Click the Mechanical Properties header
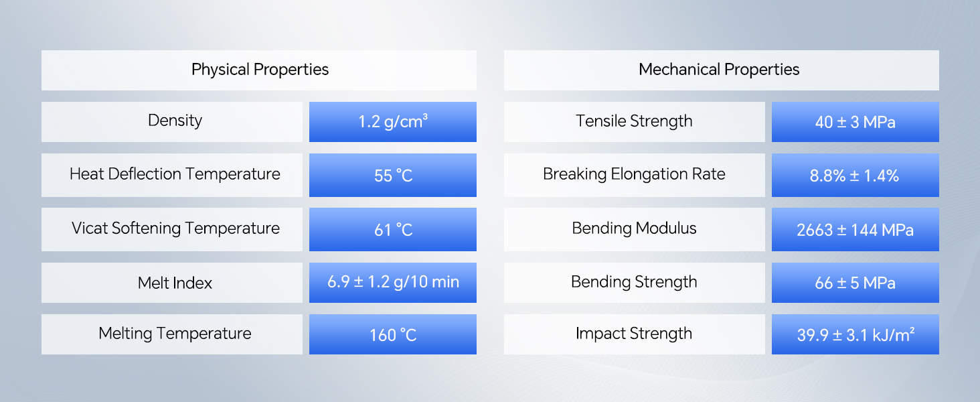980x402 pixels. (721, 70)
